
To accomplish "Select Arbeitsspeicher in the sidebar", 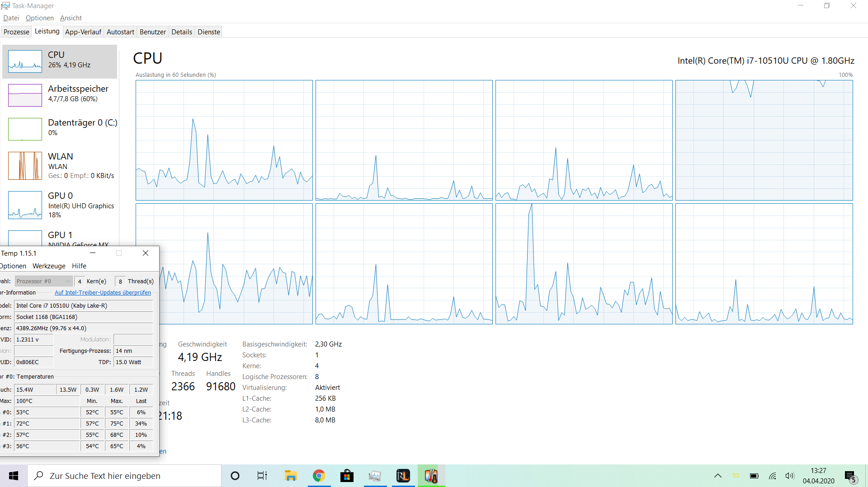I will tap(60, 95).
